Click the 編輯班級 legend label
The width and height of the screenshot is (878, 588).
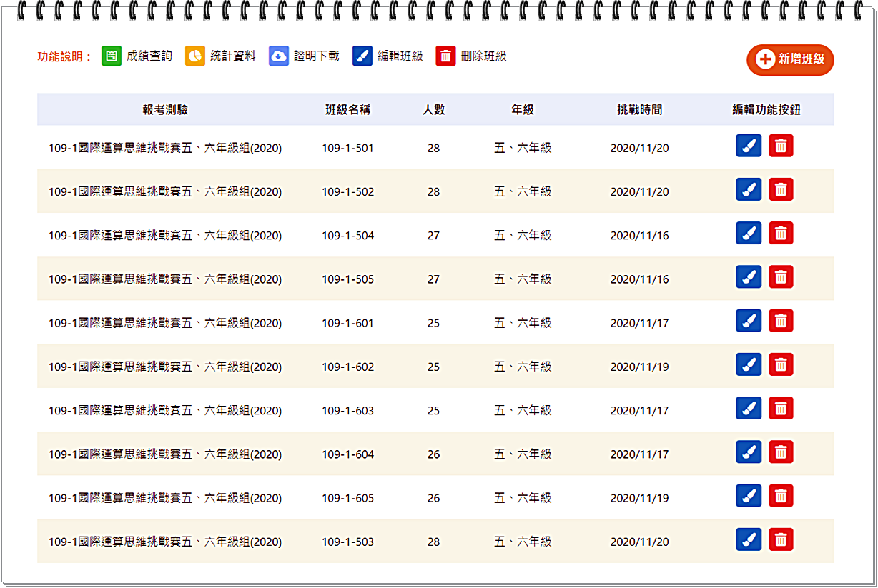pyautogui.click(x=400, y=56)
